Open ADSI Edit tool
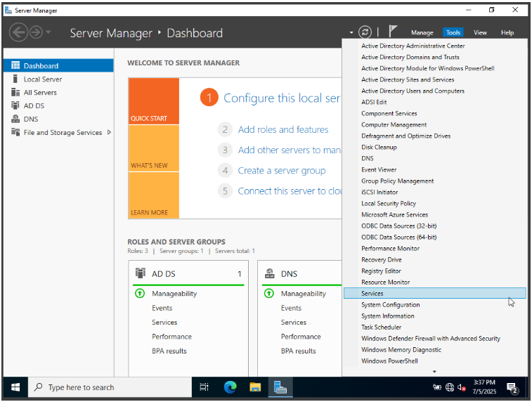The width and height of the screenshot is (532, 402). coord(374,102)
